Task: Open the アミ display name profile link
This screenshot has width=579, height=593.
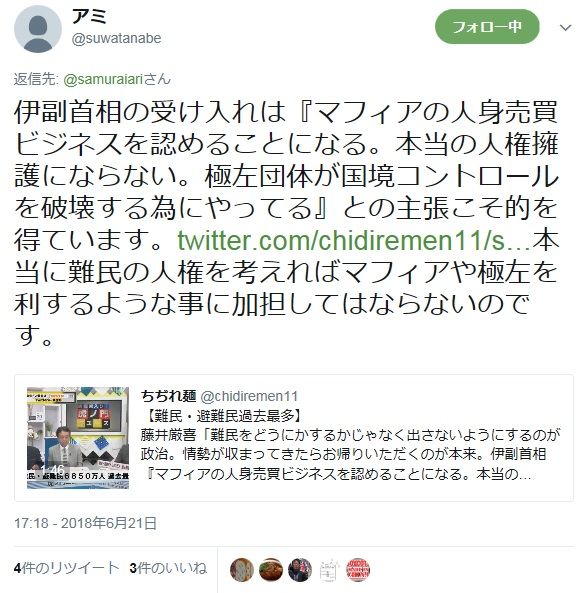Action: (x=89, y=16)
